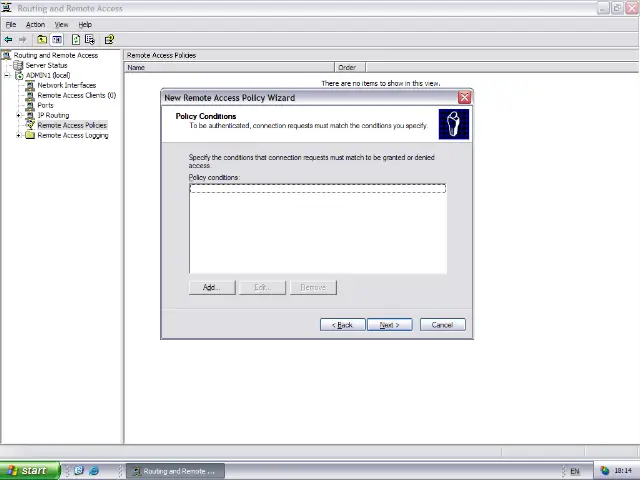Screen dimensions: 640x480
Task: Minimize the Routing and Remote Access window
Action: 603,8
